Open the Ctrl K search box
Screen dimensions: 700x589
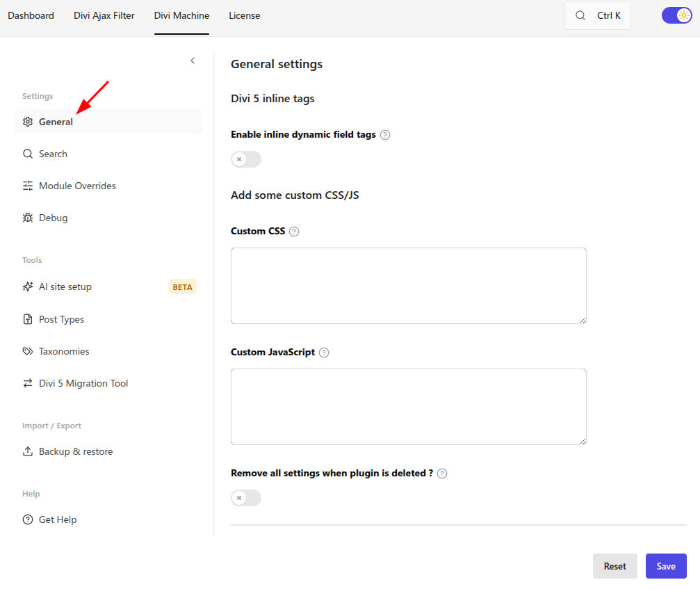pyautogui.click(x=597, y=15)
